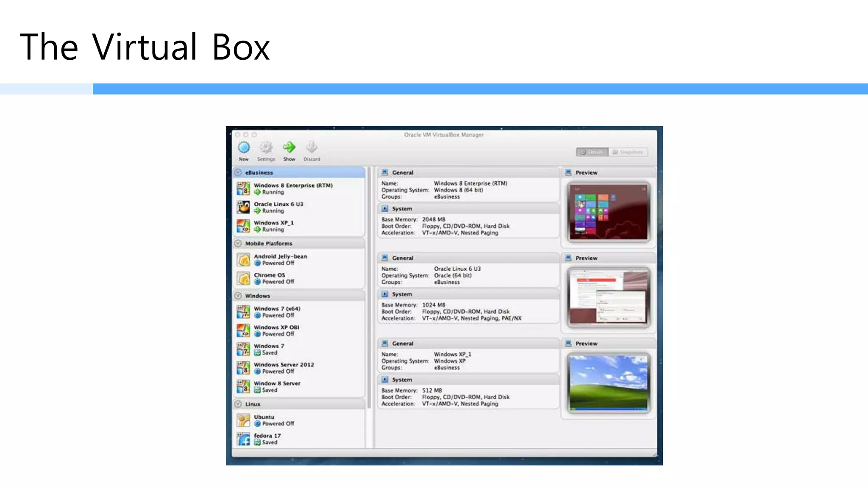Click the 'fedora 17' list name

pos(267,435)
